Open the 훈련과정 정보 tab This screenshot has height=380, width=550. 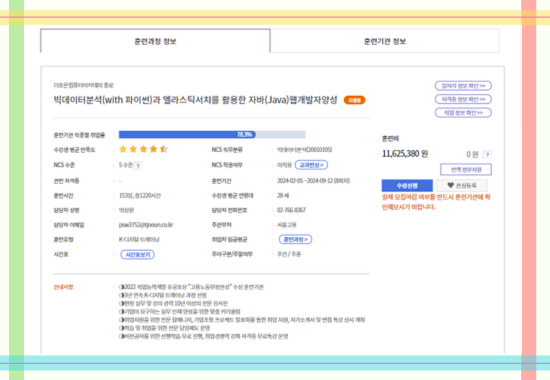tap(155, 41)
